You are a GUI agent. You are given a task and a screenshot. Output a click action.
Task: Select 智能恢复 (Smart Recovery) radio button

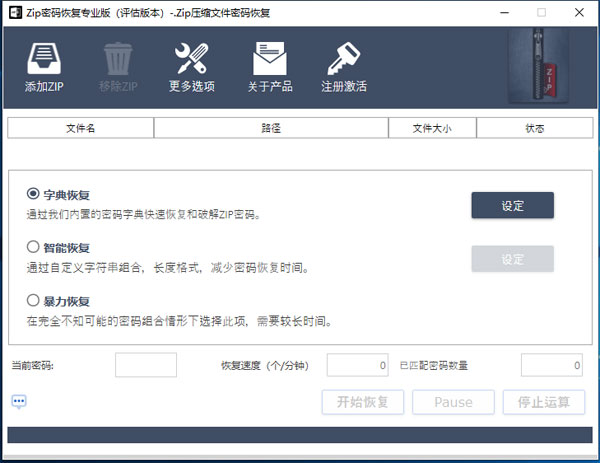(x=33, y=246)
